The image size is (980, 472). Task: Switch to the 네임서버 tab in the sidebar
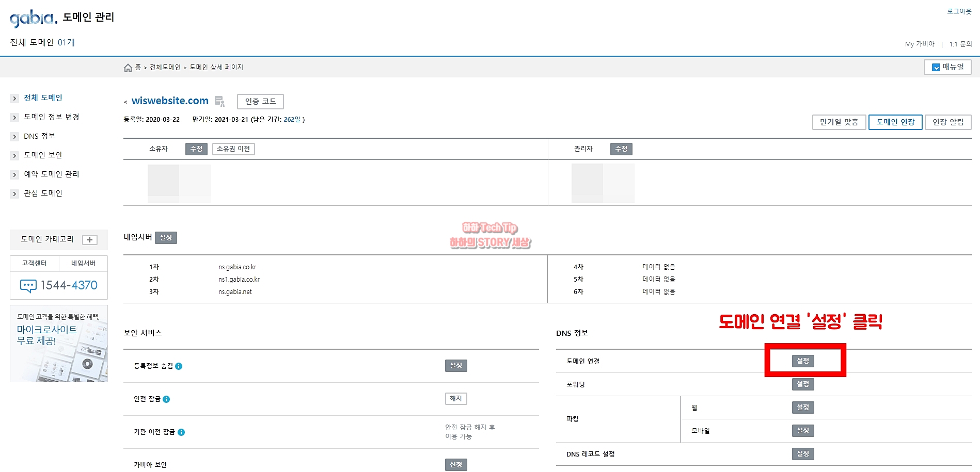coord(83,264)
